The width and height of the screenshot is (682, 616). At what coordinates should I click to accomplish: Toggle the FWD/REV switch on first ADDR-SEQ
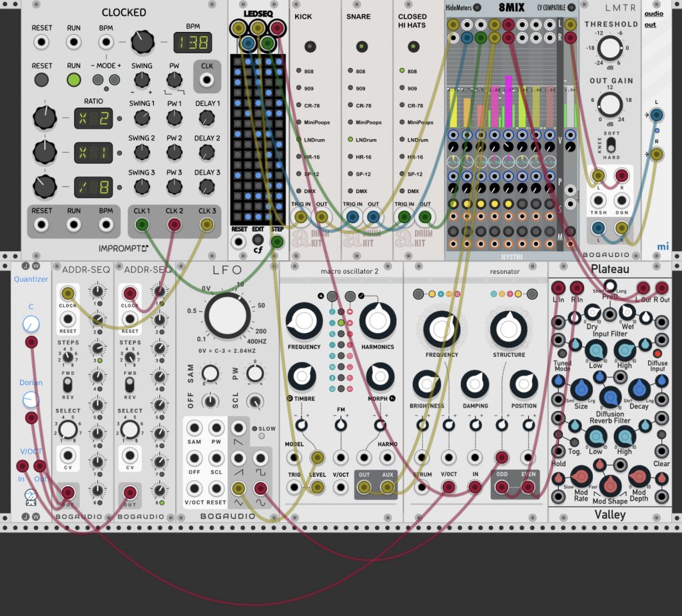coord(67,385)
